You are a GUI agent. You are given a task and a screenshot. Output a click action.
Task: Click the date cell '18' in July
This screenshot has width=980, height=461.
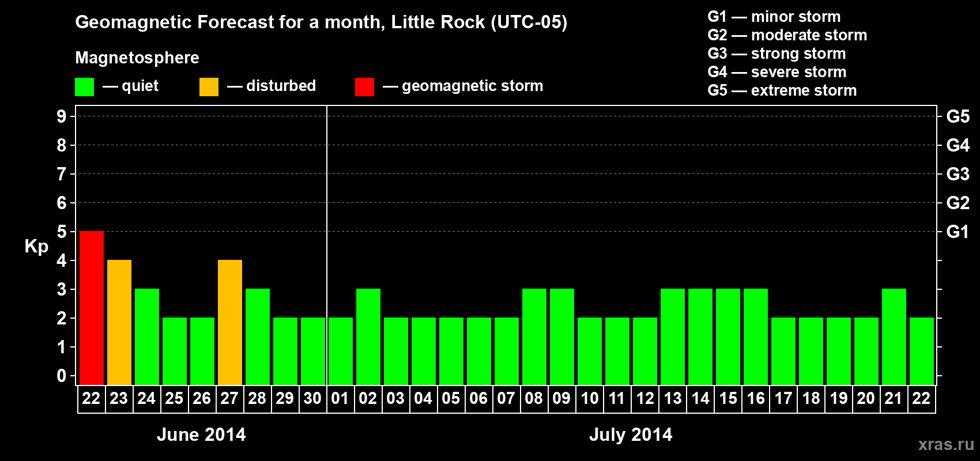click(811, 399)
